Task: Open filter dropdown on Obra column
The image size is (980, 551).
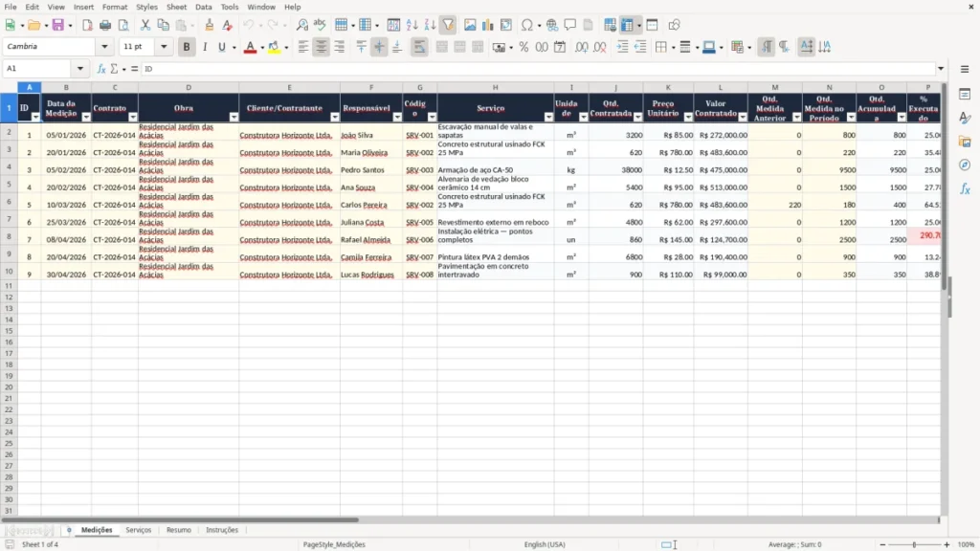Action: (234, 118)
